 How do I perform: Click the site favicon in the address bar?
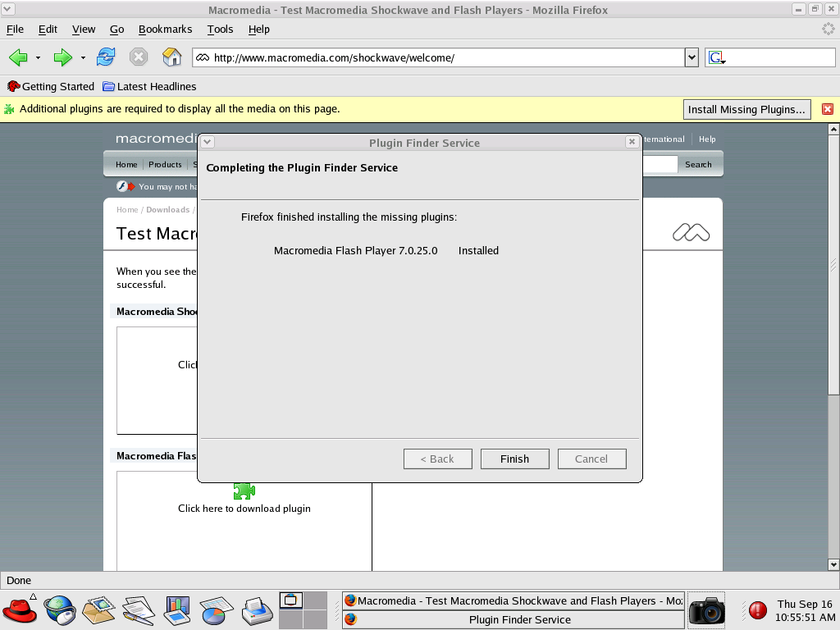tap(203, 57)
